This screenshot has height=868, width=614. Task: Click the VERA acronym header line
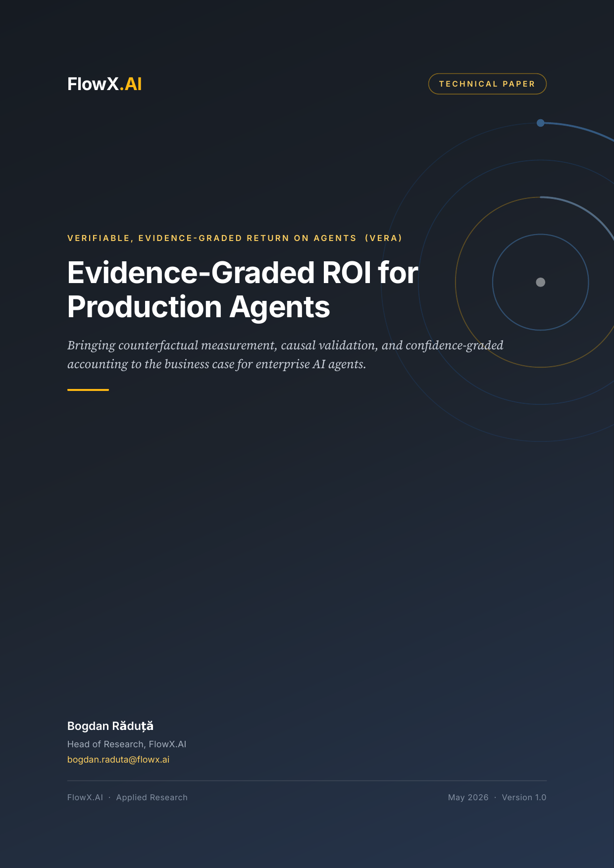click(x=235, y=238)
